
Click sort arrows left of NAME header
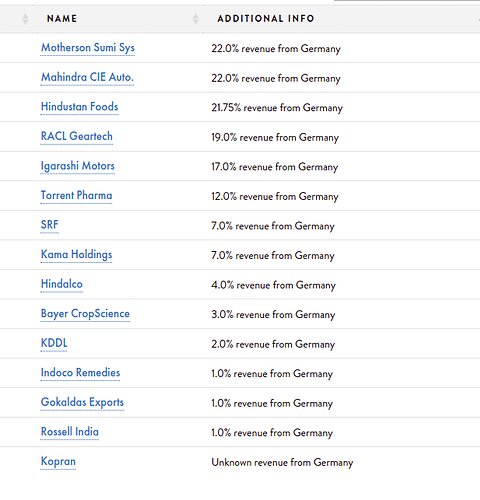[25, 19]
